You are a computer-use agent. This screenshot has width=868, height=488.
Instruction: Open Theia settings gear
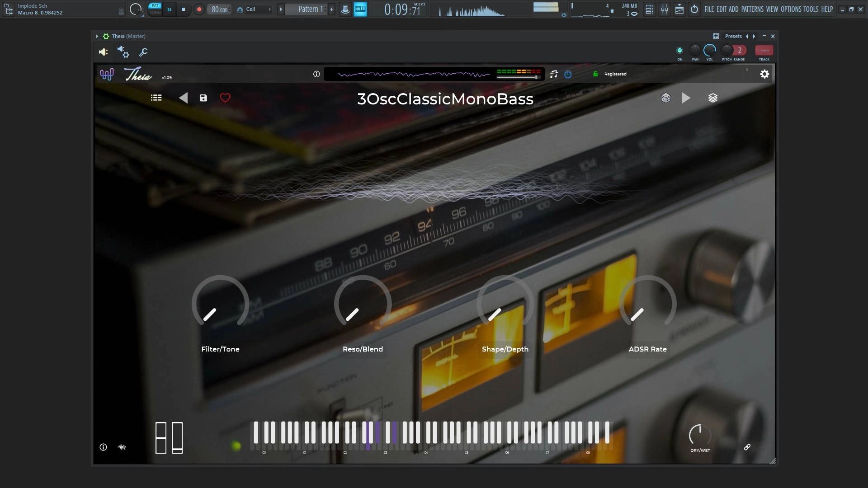pos(764,74)
